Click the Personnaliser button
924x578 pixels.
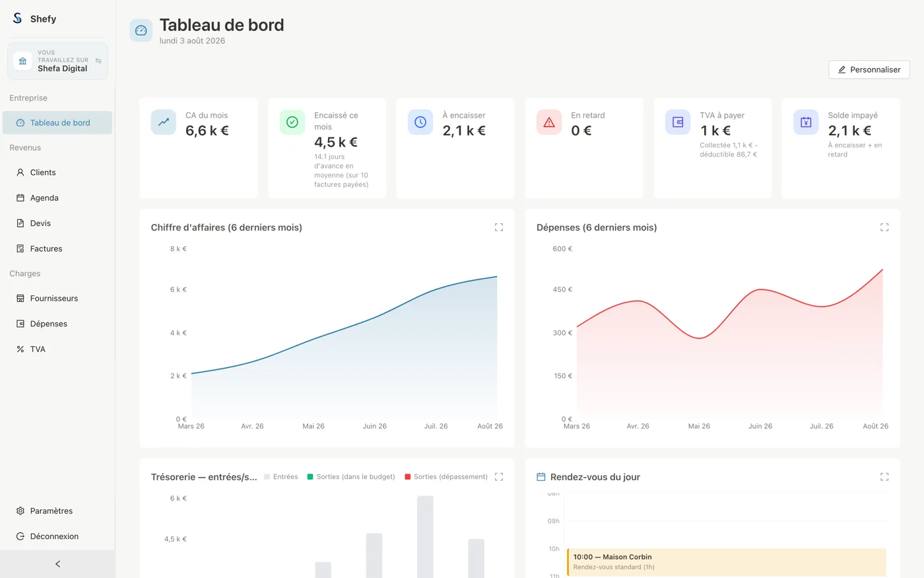tap(869, 69)
